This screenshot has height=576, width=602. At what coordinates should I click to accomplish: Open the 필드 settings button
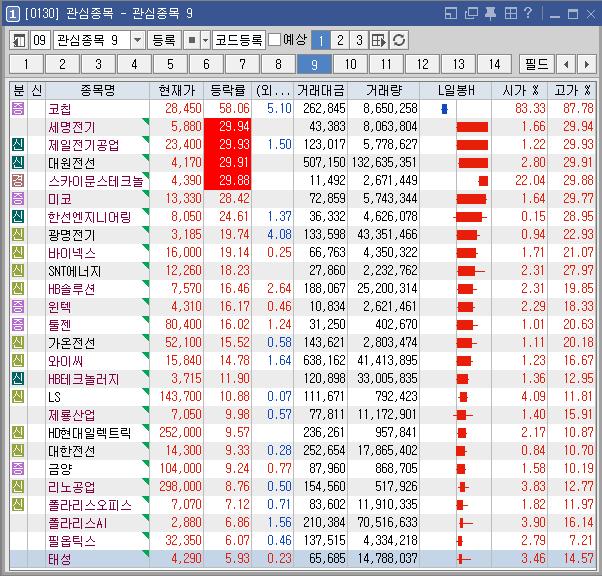coord(536,64)
